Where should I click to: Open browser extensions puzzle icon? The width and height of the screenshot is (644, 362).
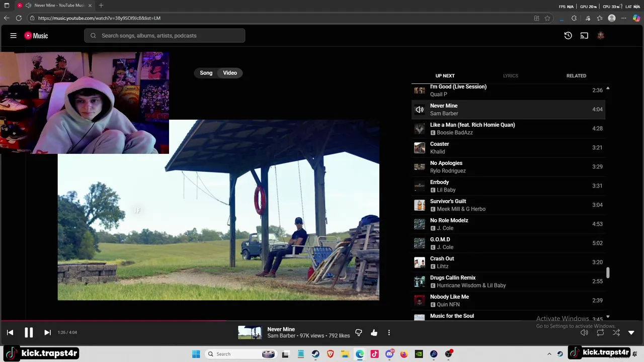pos(574,18)
